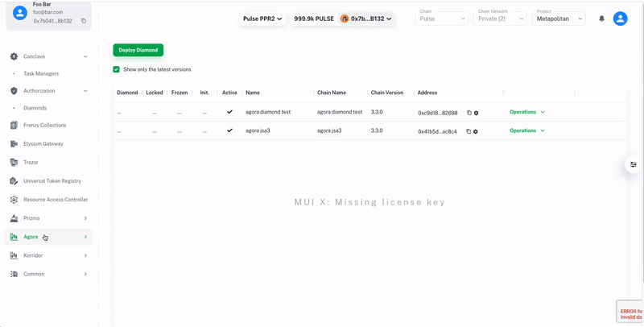Copy the agora jsa3 address
Viewport: 644px width, 327px height.
click(x=469, y=131)
